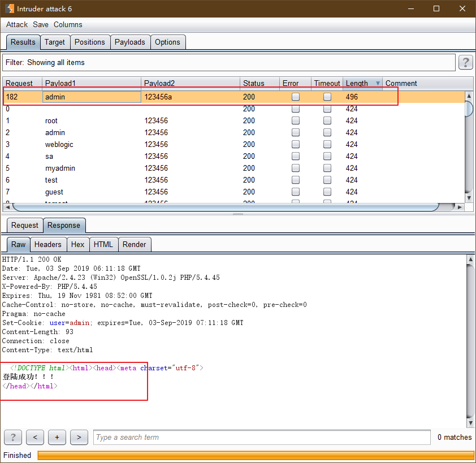Click the search term input field
This screenshot has width=476, height=463.
pyautogui.click(x=262, y=437)
